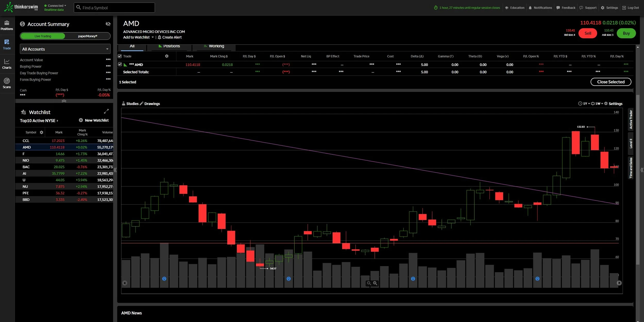Open the All Accounts dropdown

[x=65, y=49]
